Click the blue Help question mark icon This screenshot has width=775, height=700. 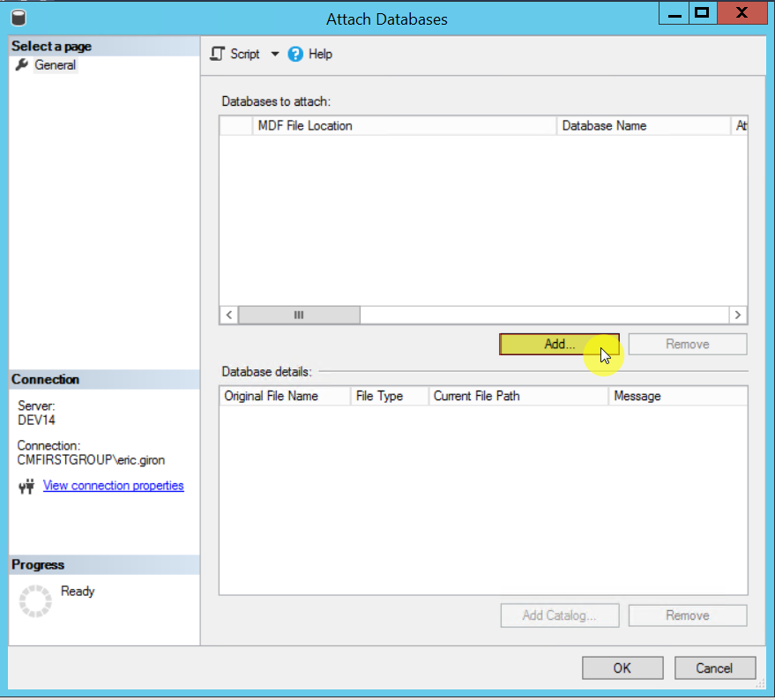pyautogui.click(x=295, y=54)
